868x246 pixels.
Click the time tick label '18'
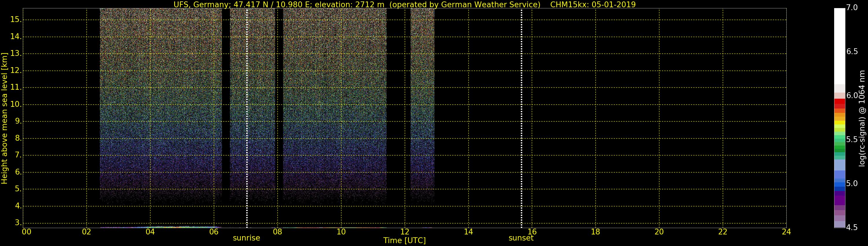[595, 232]
